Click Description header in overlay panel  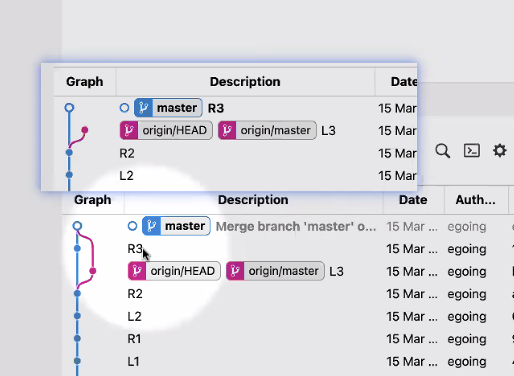point(245,82)
